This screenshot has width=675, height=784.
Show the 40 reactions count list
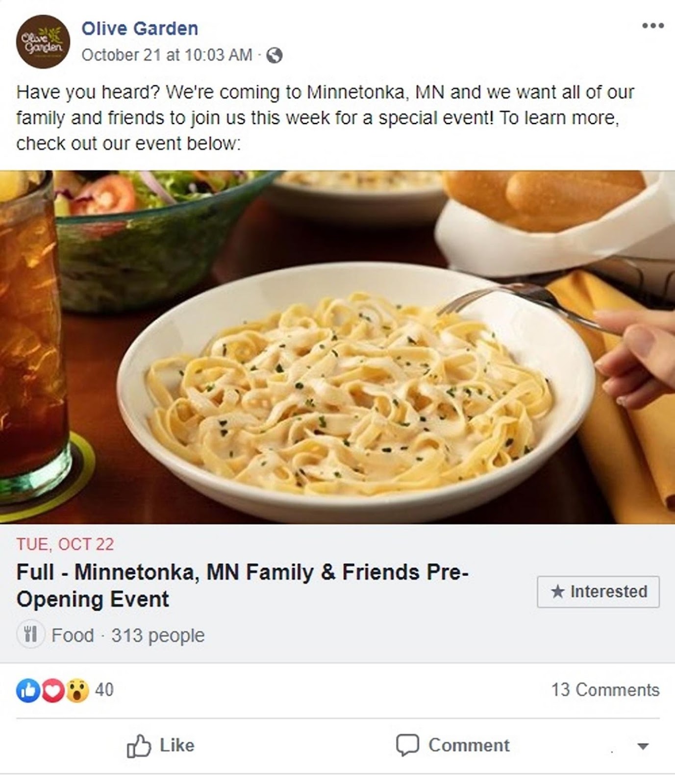[104, 689]
